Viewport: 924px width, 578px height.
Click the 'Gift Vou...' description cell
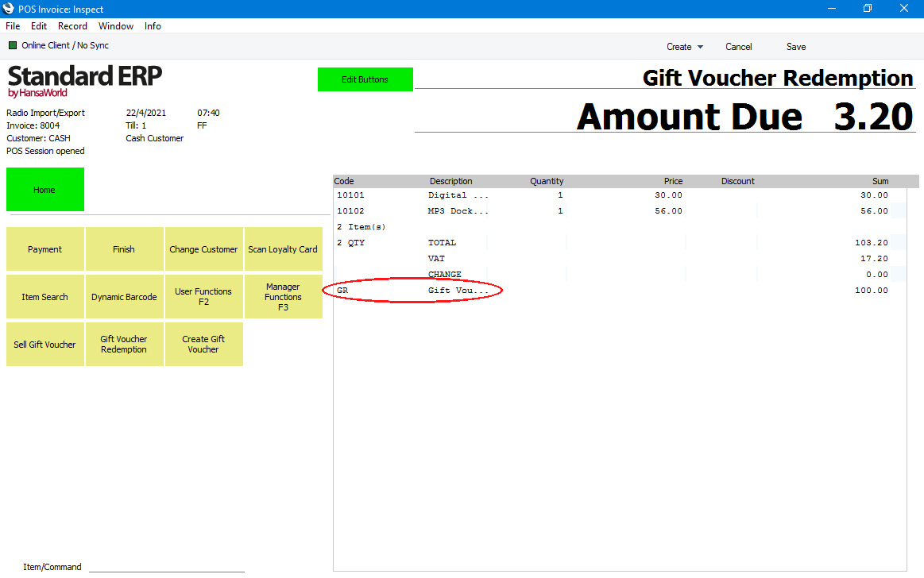click(458, 290)
